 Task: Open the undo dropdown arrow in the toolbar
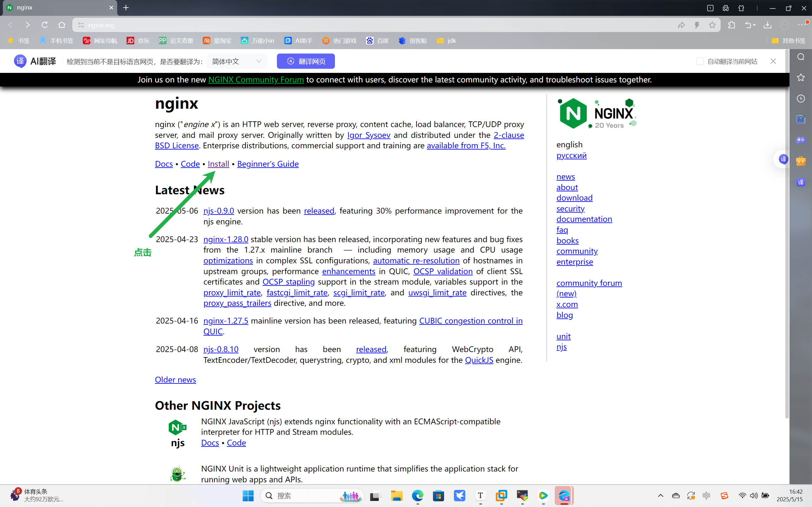pos(754,25)
